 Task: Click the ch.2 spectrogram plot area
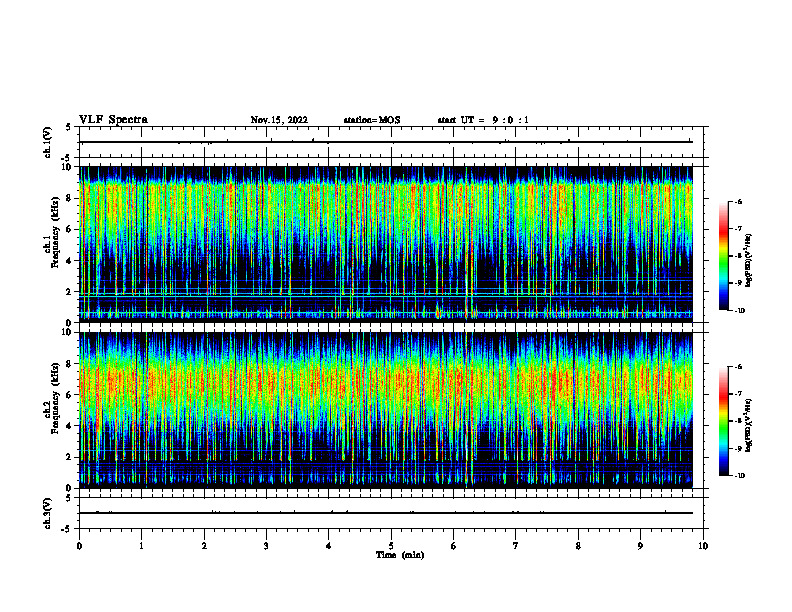pyautogui.click(x=386, y=410)
